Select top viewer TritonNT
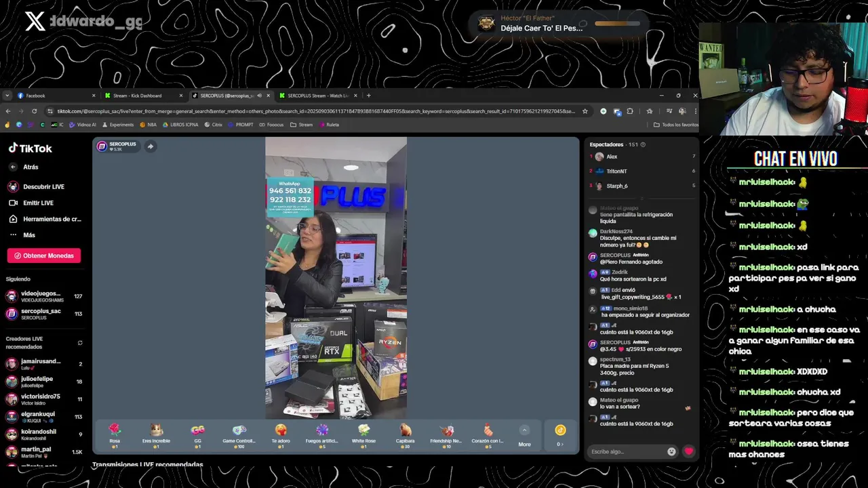This screenshot has width=868, height=488. 616,171
